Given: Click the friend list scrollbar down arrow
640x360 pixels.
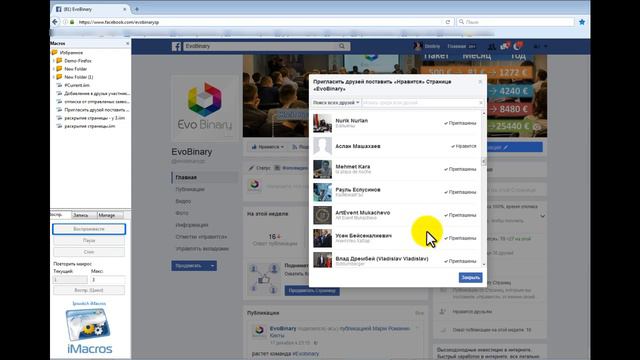Looking at the screenshot, I should click(x=484, y=264).
